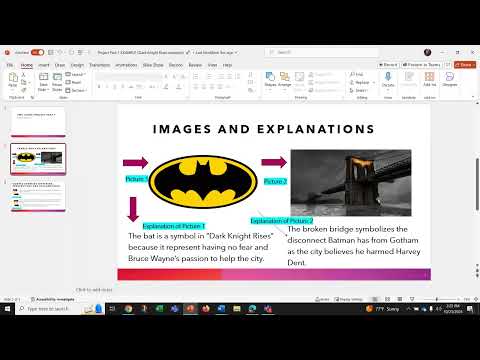Open Chrome from the taskbar

[x=128, y=309]
